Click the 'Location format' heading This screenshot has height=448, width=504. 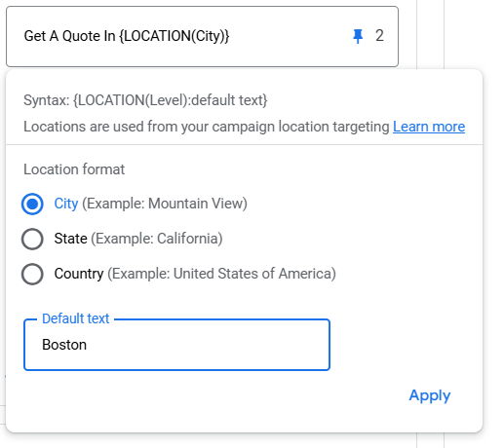[74, 169]
